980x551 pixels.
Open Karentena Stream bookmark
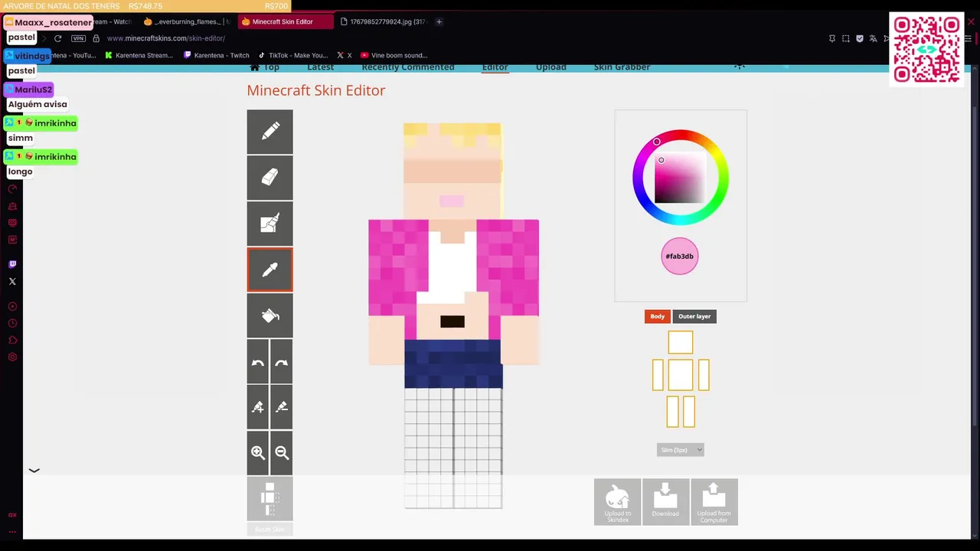tap(139, 55)
